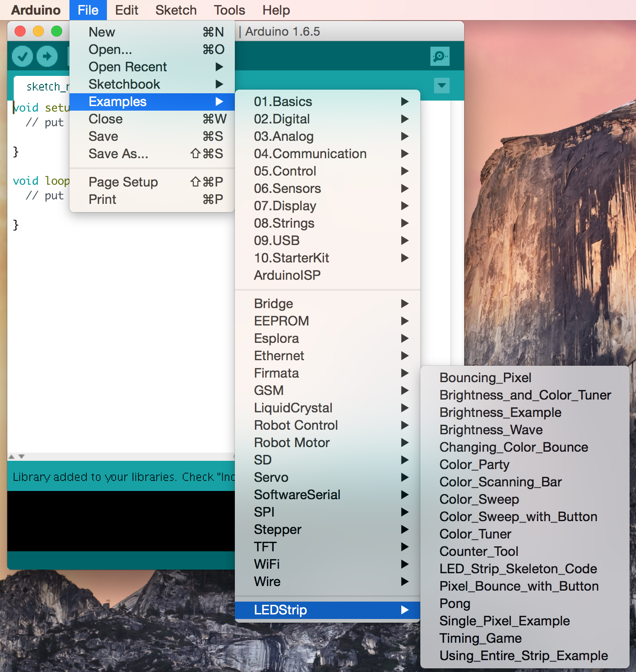Click the Upload arrow icon
636x672 pixels.
(47, 57)
